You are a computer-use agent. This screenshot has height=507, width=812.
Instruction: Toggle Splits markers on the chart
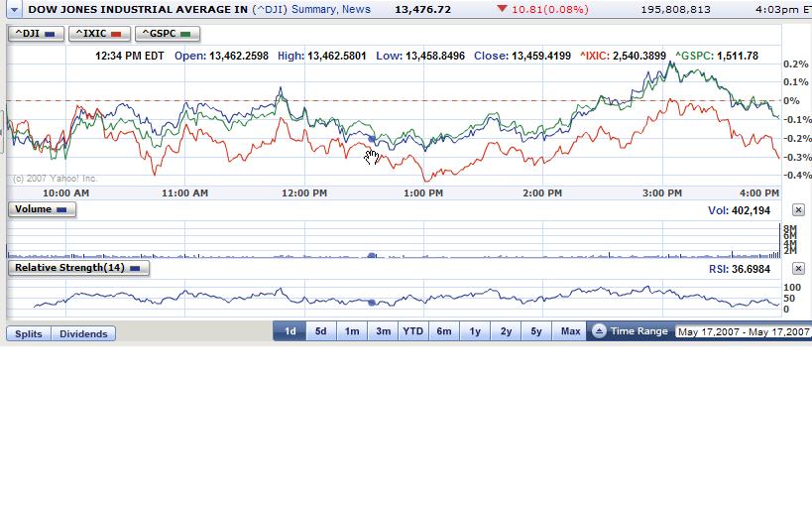click(29, 334)
